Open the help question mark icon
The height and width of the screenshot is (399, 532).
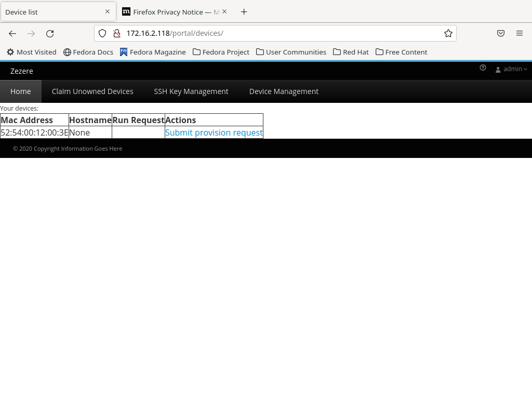pos(483,68)
